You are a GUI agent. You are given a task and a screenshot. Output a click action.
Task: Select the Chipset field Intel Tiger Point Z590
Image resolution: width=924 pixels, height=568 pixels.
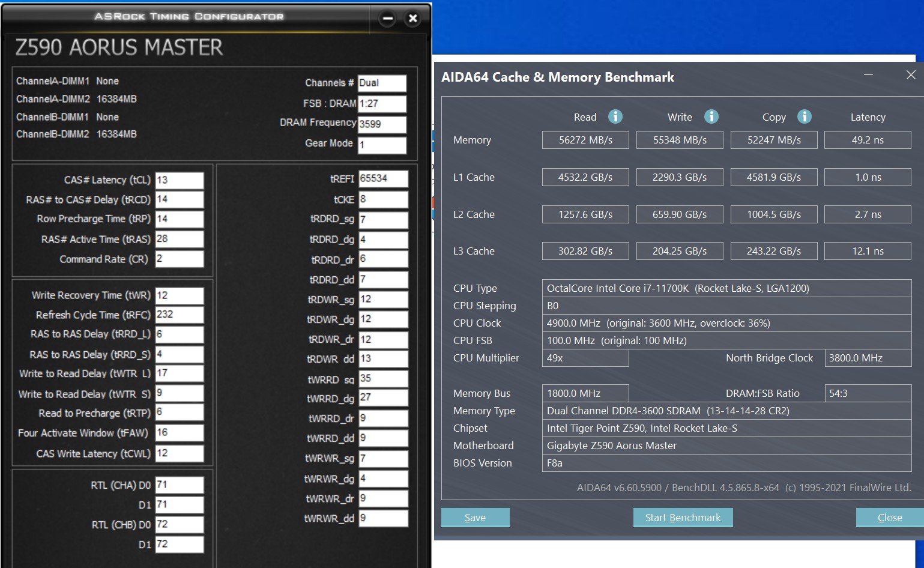click(x=726, y=428)
